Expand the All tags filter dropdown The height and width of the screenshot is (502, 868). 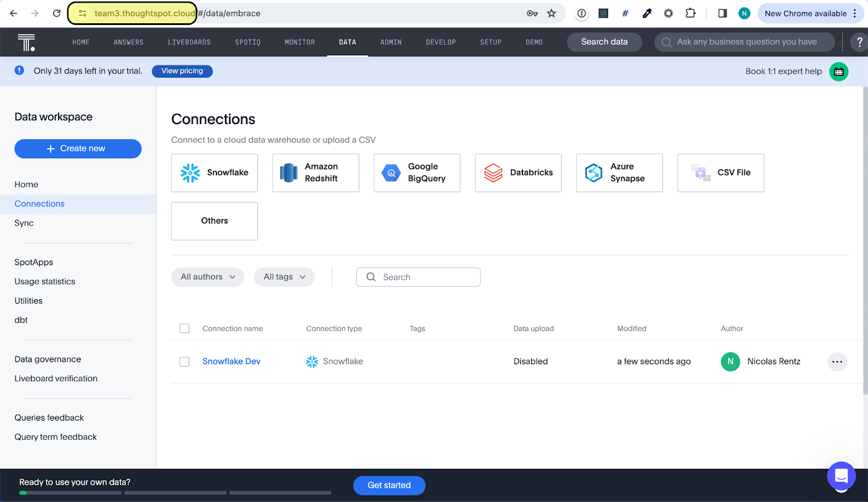[284, 277]
